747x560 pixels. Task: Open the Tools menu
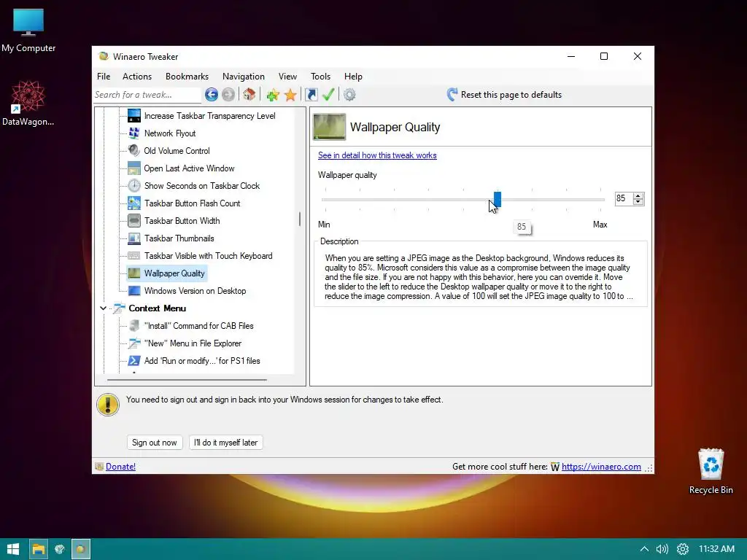click(x=321, y=76)
